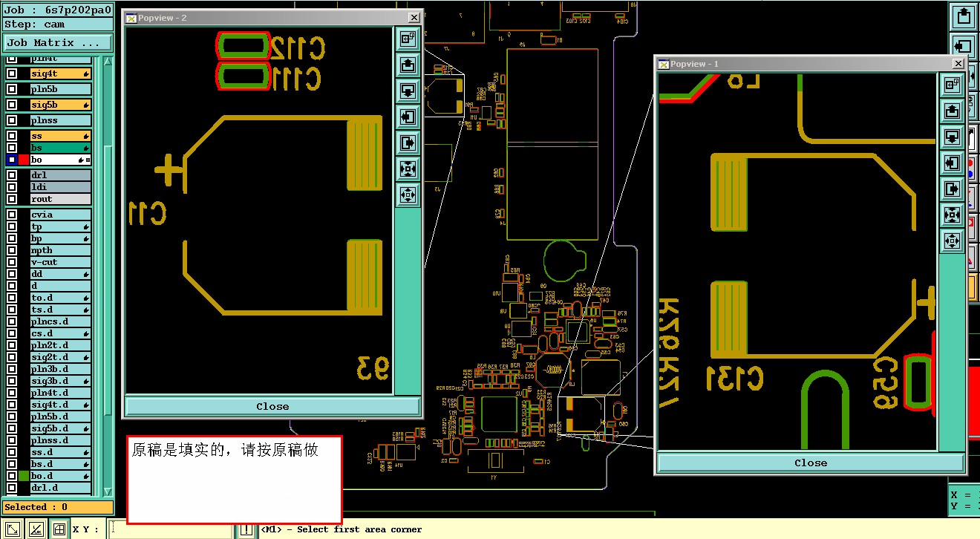This screenshot has height=539, width=980.
Task: Select layer name drl.d
Action: [61, 488]
